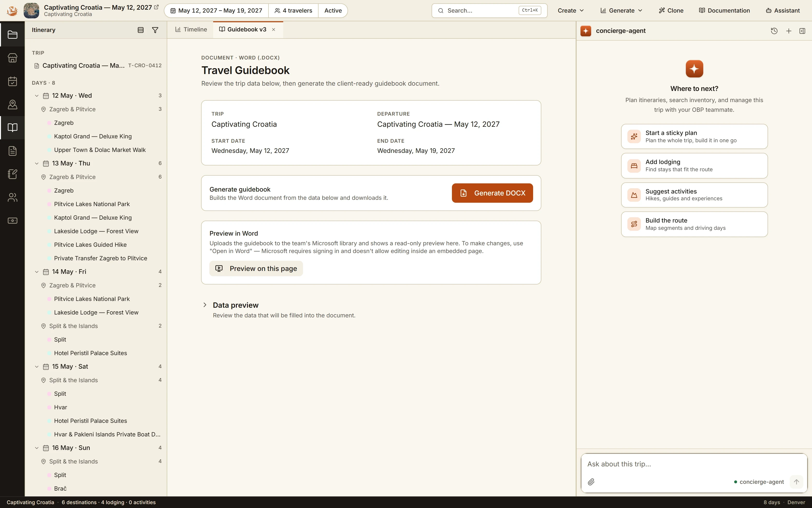This screenshot has height=508, width=812.
Task: Collapse the 12 May · Wed day
Action: click(36, 96)
